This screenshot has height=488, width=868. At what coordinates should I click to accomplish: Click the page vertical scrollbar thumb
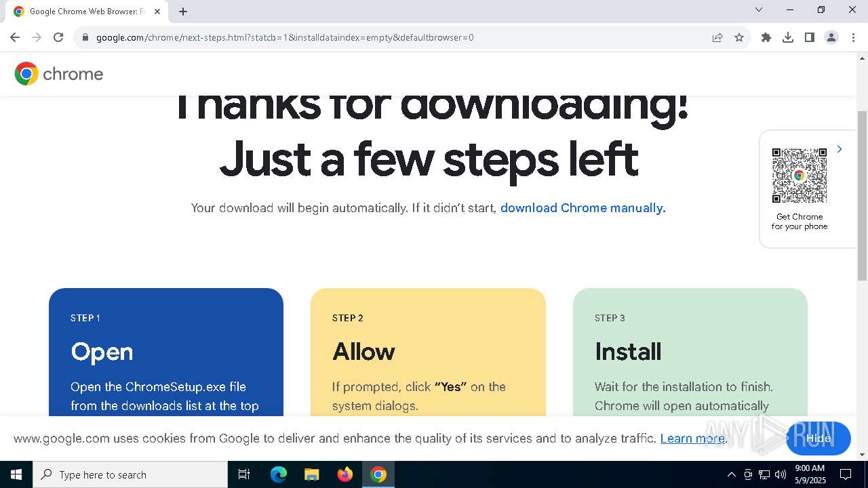click(x=863, y=195)
